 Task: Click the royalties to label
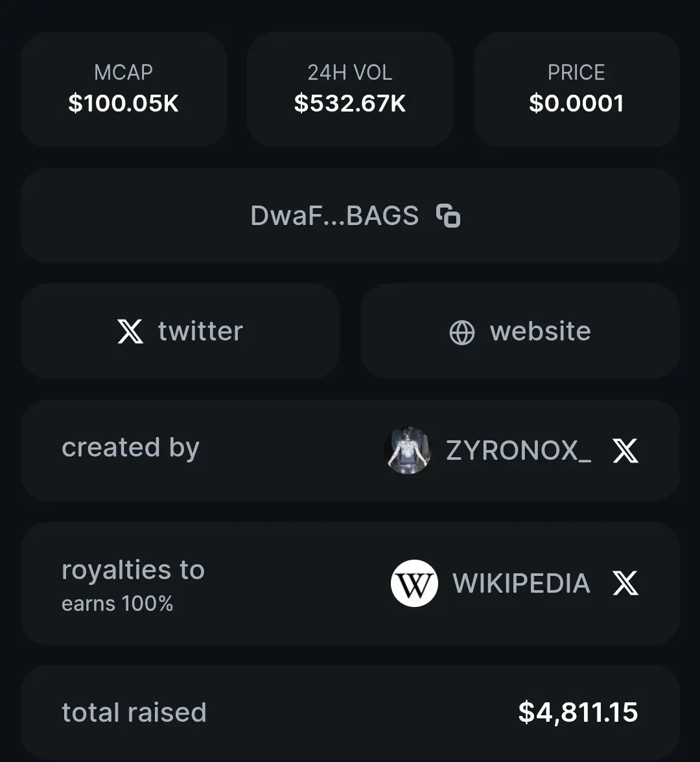click(133, 570)
